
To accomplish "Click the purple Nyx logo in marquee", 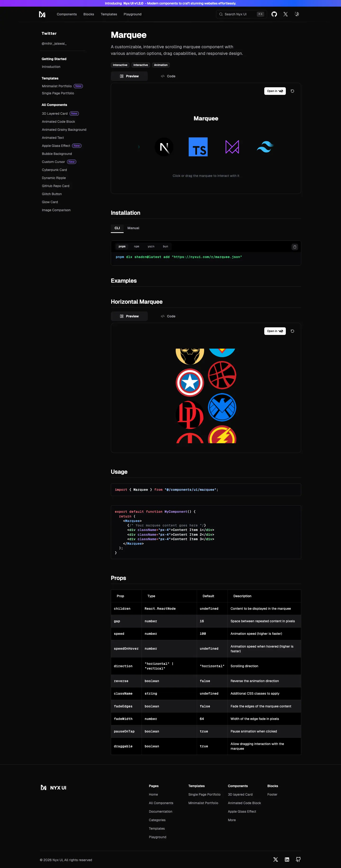I will (x=232, y=147).
